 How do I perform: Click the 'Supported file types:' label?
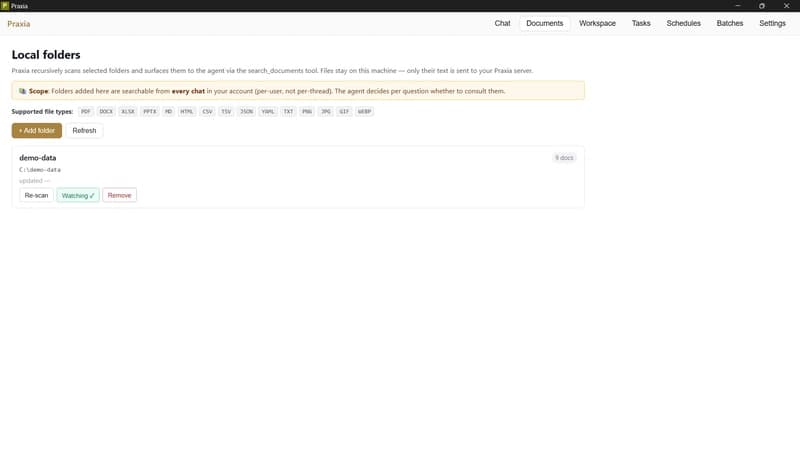click(42, 112)
